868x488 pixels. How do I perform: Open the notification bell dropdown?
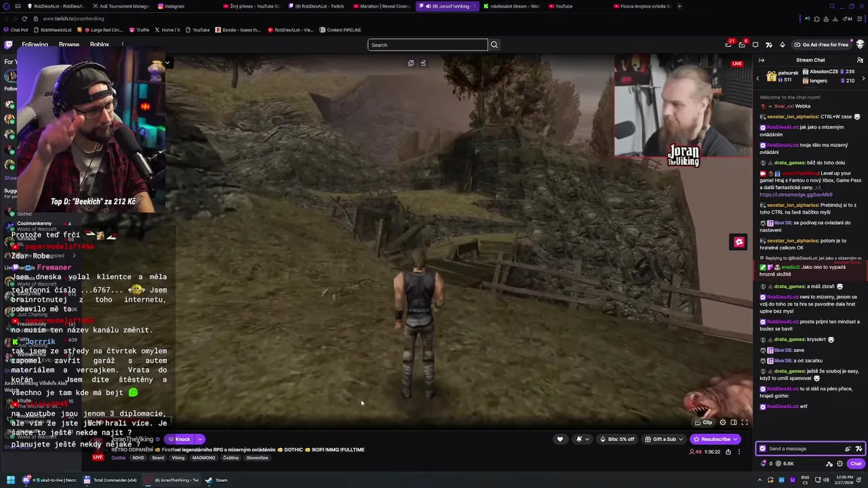click(582, 439)
